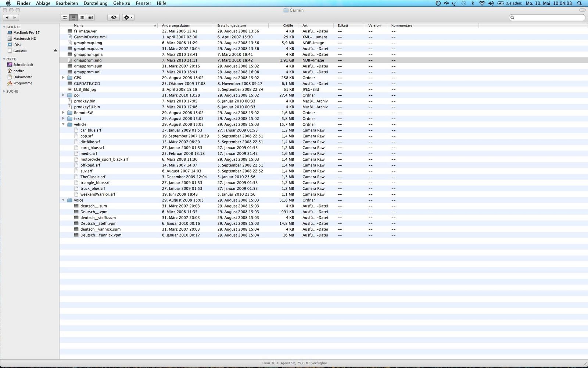
Task: Expand the SUCHE sidebar section
Action: [4, 91]
